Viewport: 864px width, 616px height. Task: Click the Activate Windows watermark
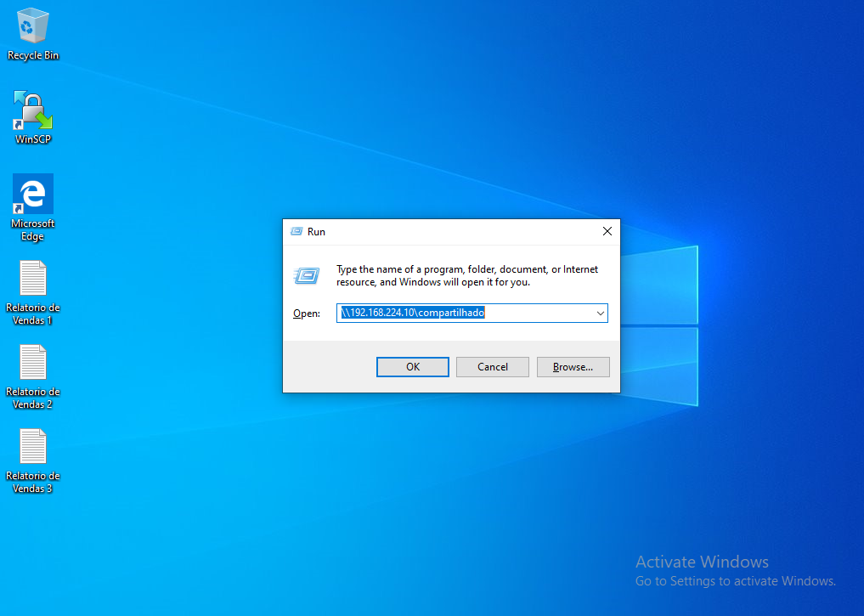[702, 562]
